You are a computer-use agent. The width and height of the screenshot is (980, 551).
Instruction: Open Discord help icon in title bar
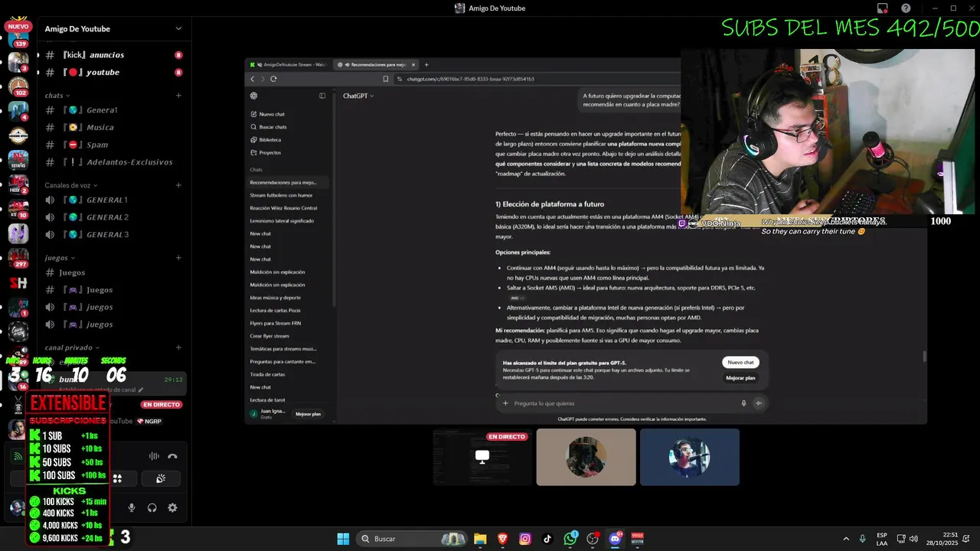click(x=906, y=8)
